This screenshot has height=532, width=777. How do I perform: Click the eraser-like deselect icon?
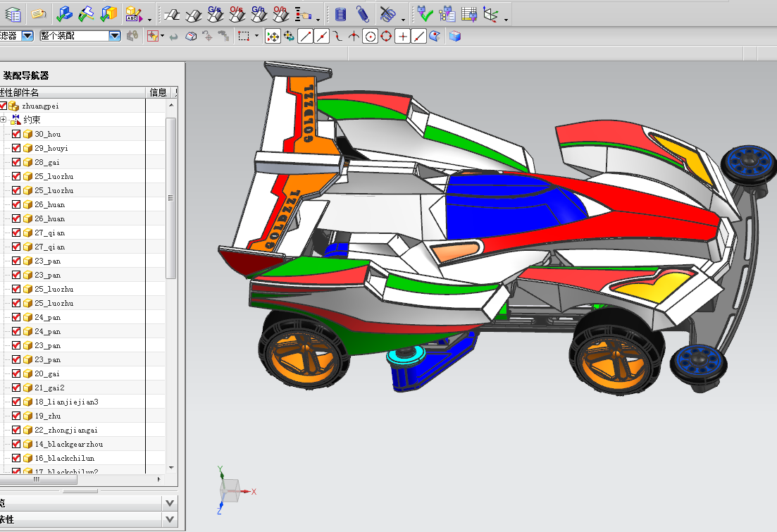click(191, 36)
